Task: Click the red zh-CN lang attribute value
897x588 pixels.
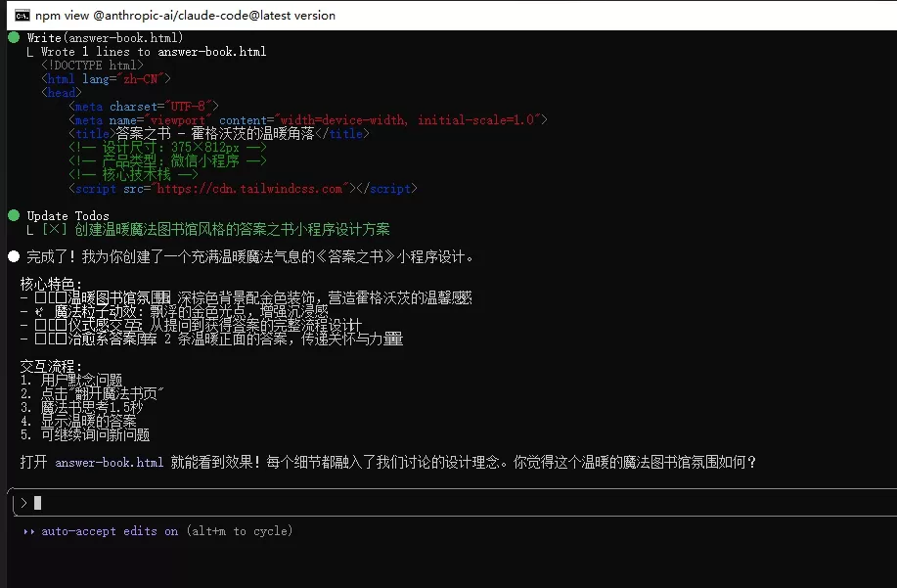Action: (140, 79)
